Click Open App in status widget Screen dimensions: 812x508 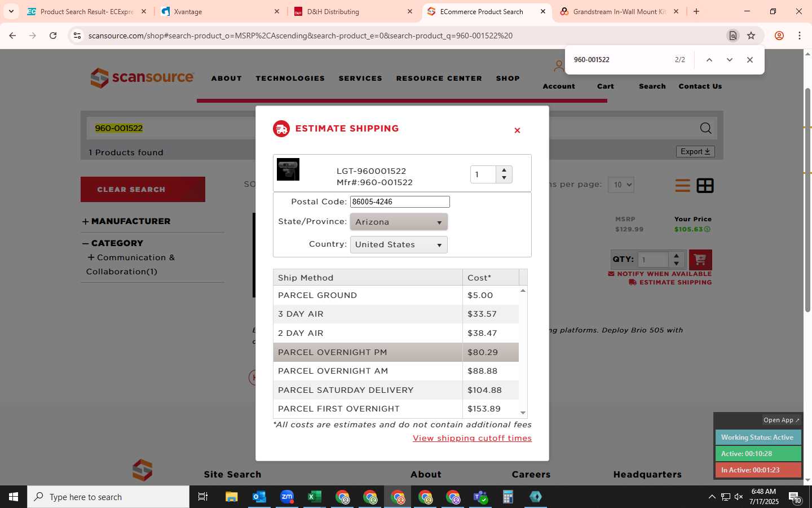[x=781, y=420]
